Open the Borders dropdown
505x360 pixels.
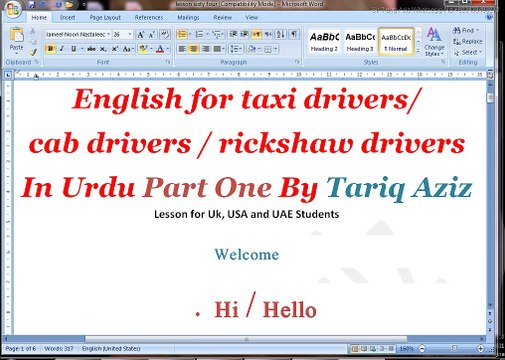click(276, 49)
